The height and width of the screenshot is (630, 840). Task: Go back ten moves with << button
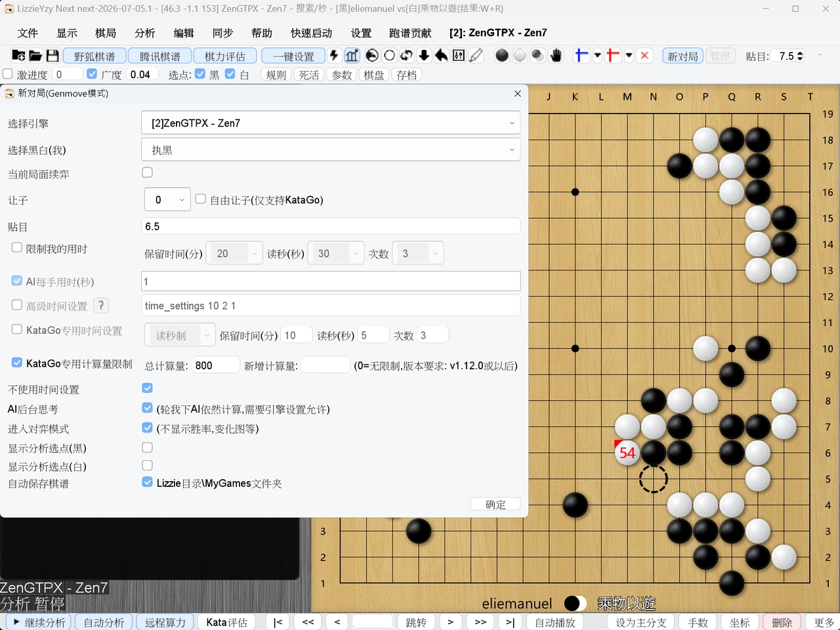click(x=308, y=622)
